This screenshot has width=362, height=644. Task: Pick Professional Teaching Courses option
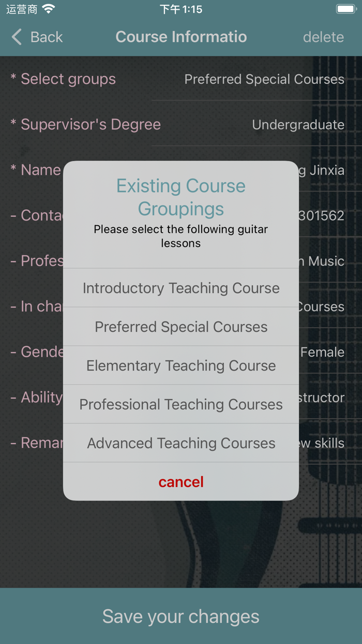181,404
